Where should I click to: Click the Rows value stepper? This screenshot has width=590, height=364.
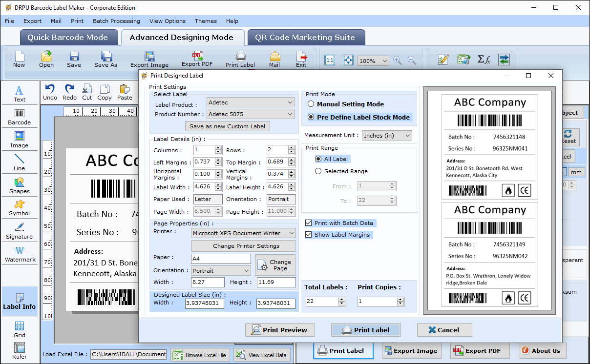pyautogui.click(x=292, y=150)
